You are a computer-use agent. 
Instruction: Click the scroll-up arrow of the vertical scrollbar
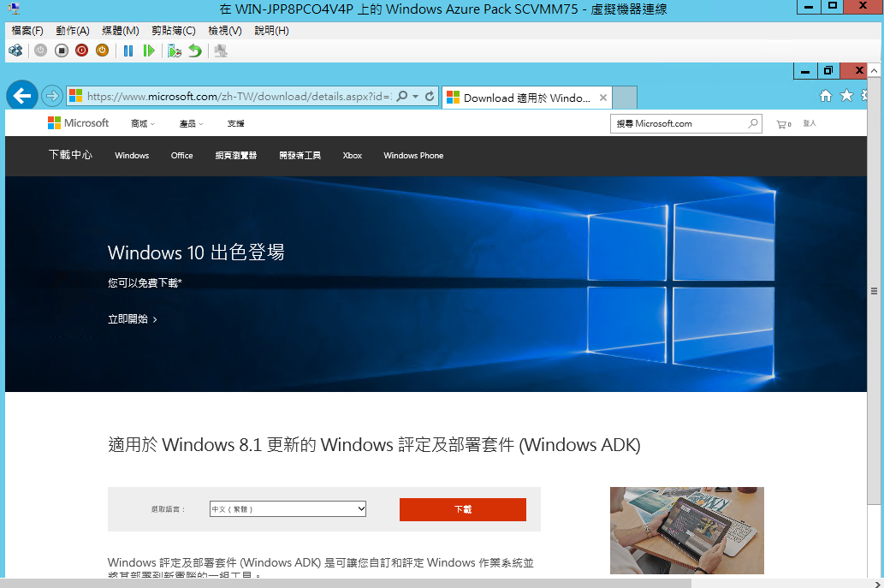874,70
